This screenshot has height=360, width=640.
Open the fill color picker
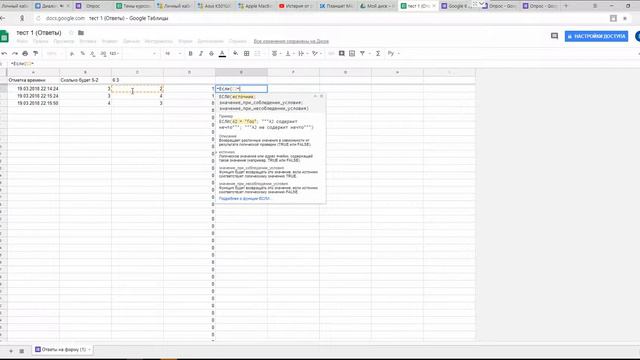236,53
